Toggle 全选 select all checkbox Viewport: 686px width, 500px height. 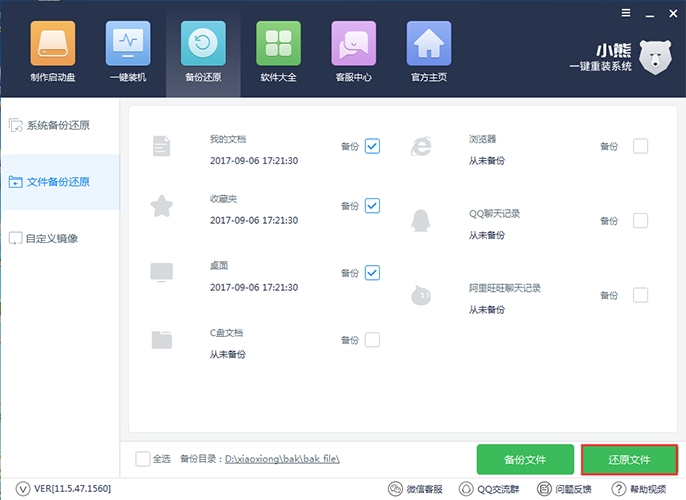pos(143,459)
